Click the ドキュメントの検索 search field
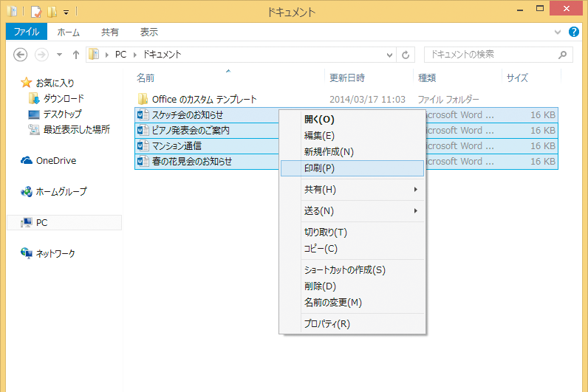The image size is (588, 392). (x=498, y=55)
